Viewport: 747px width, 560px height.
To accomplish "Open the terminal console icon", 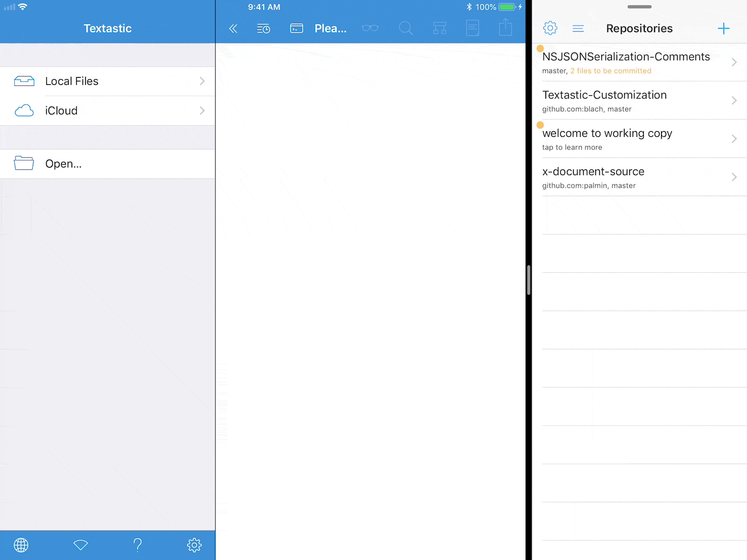I will pyautogui.click(x=296, y=28).
